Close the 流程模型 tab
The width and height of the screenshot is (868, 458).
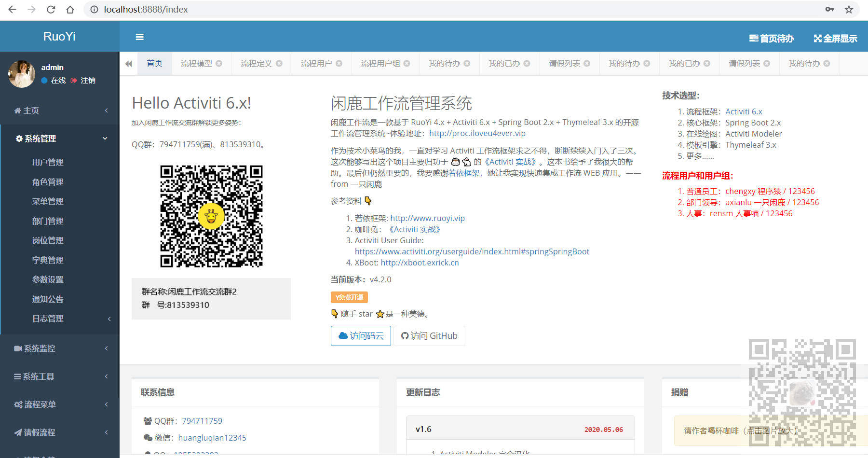(x=219, y=63)
